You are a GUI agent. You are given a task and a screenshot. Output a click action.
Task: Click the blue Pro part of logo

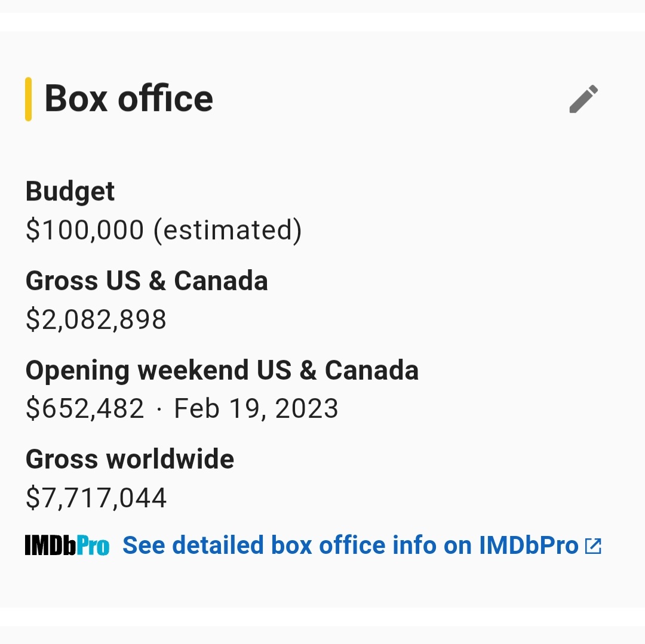93,546
